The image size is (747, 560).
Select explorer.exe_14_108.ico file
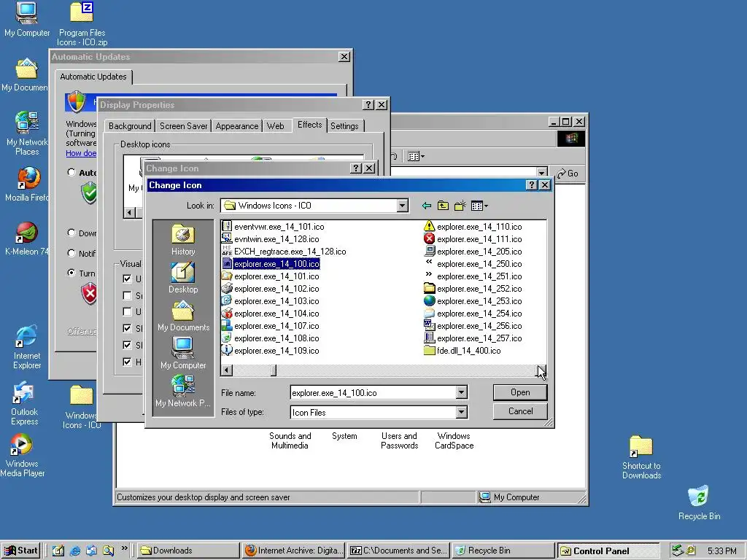[271, 338]
